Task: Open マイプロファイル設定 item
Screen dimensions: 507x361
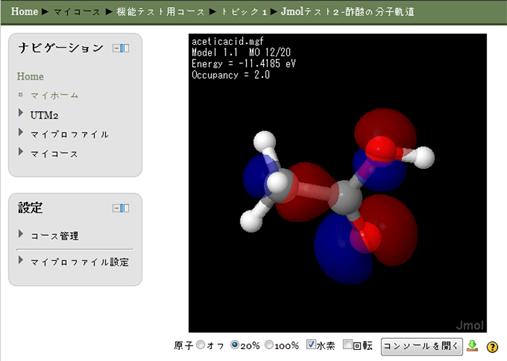Action: (80, 262)
